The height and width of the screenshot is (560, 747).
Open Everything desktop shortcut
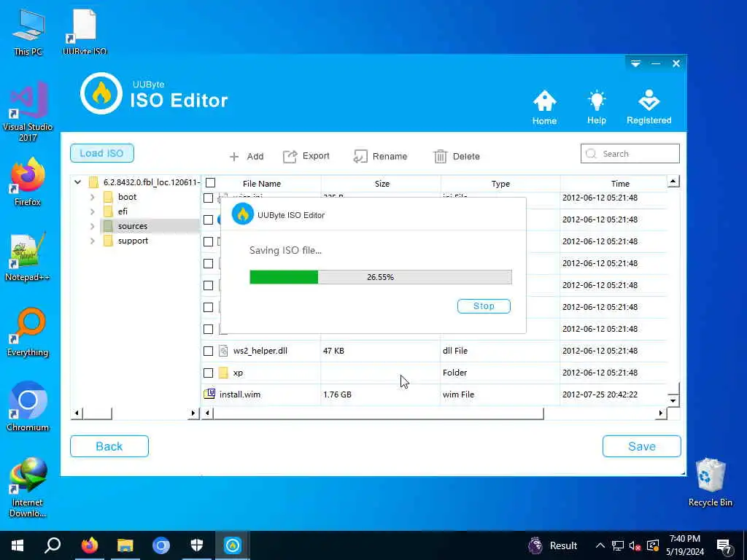pyautogui.click(x=28, y=332)
